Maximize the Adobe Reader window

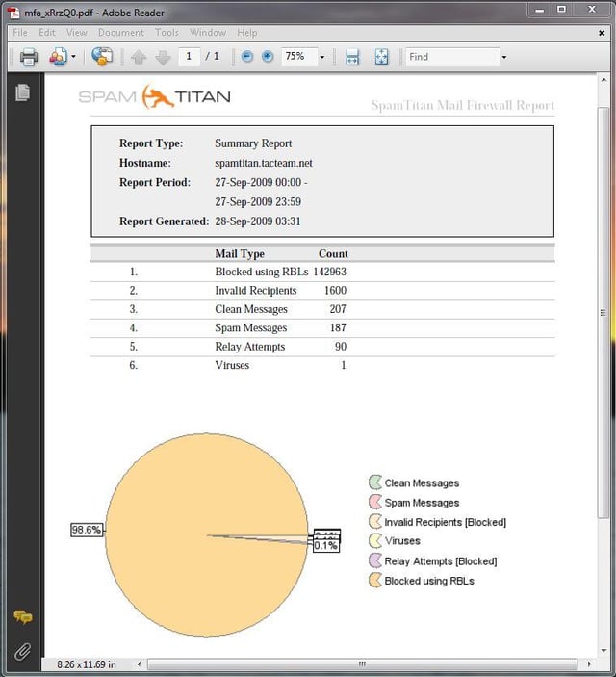click(x=561, y=10)
